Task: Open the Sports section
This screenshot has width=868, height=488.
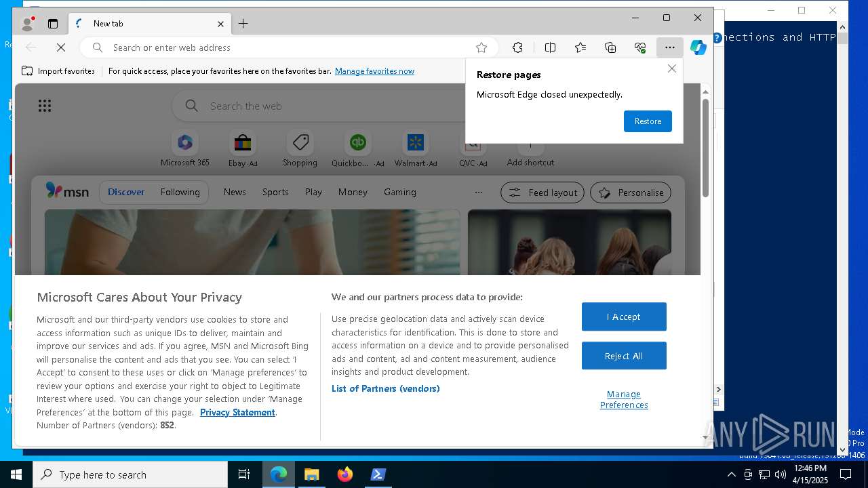Action: [275, 192]
